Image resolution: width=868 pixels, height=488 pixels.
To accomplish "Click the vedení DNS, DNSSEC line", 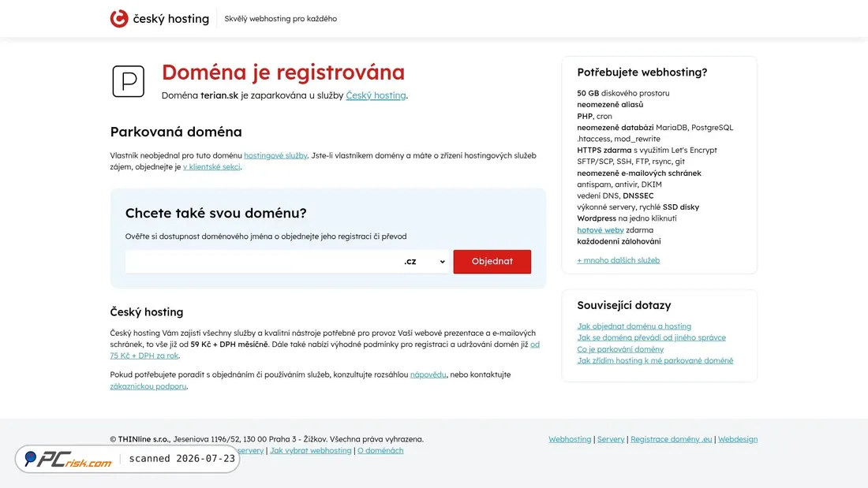I will click(615, 196).
